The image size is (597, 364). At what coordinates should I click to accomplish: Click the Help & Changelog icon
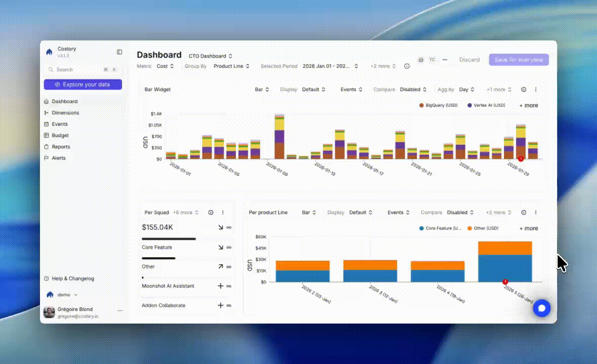tap(47, 279)
